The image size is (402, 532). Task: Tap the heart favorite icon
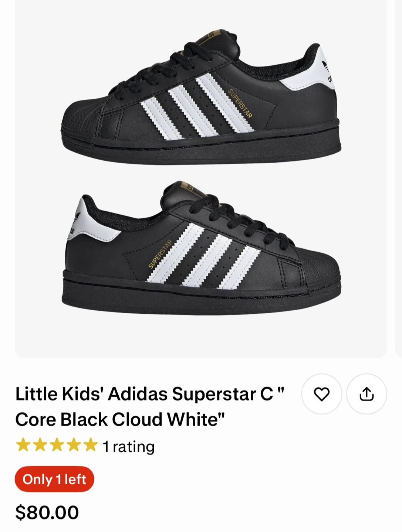(321, 394)
